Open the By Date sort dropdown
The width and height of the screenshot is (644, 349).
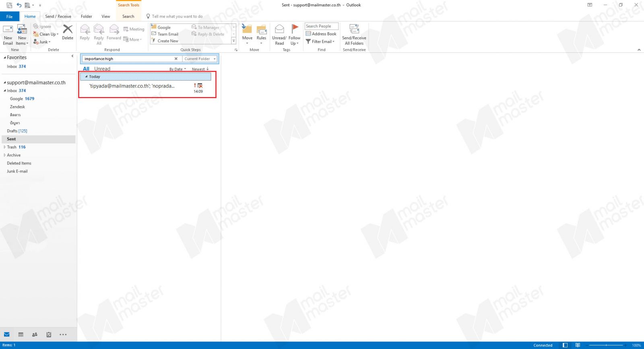click(x=178, y=69)
